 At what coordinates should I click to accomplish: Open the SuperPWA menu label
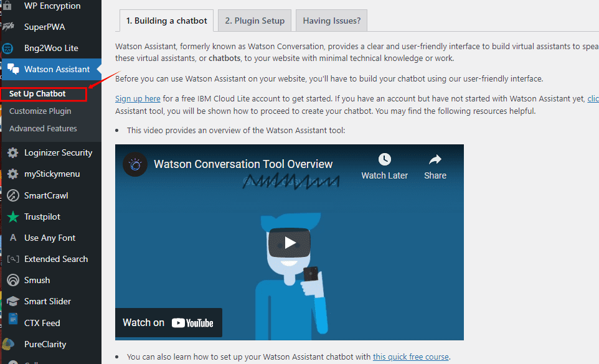click(45, 27)
